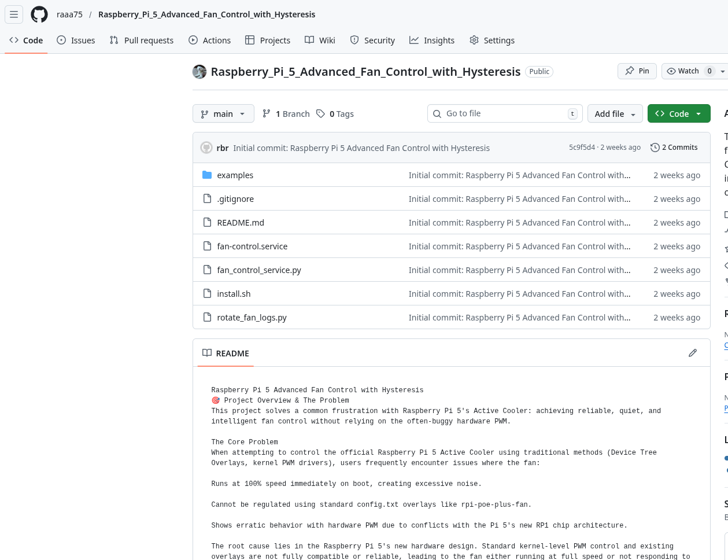Viewport: 728px width, 560px height.
Task: Open the install.sh file
Action: 234,294
